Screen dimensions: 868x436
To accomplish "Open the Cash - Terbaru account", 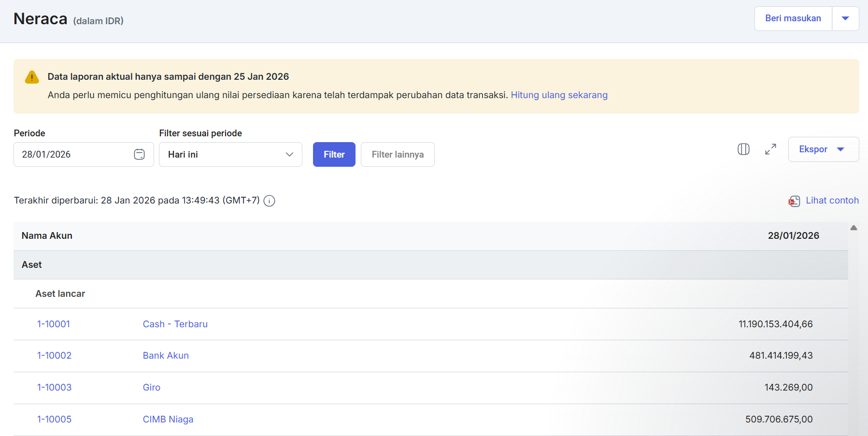I will [175, 324].
